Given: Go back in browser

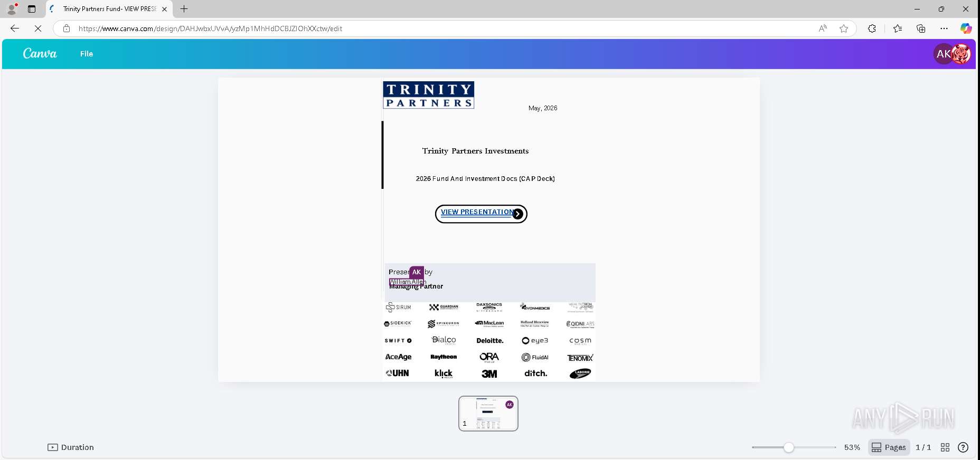Looking at the screenshot, I should click(x=15, y=28).
